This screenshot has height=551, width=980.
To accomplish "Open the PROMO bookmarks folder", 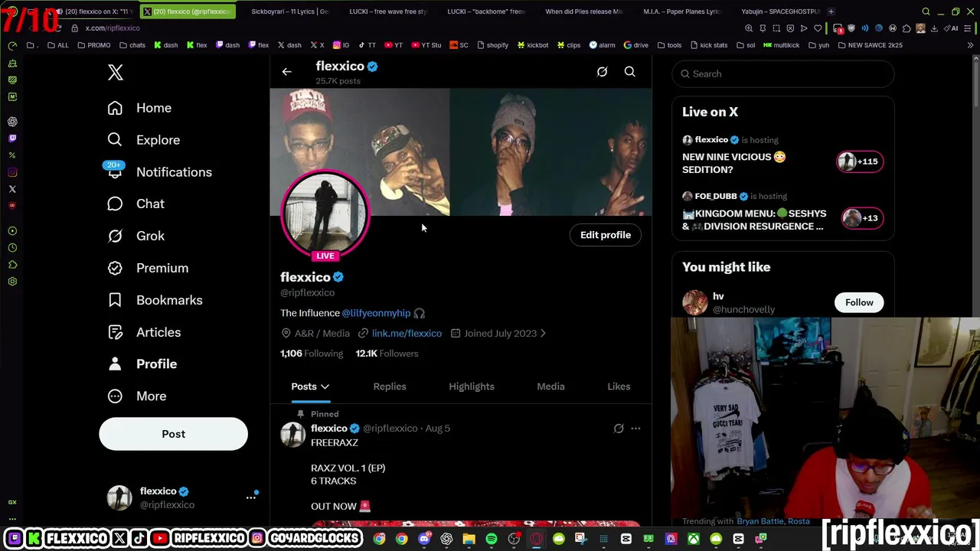I will (94, 45).
